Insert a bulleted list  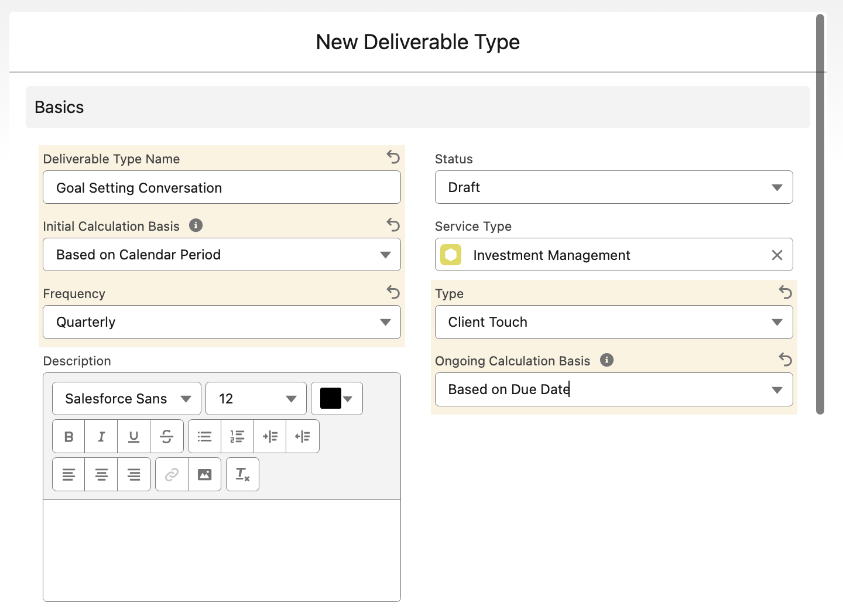click(204, 436)
